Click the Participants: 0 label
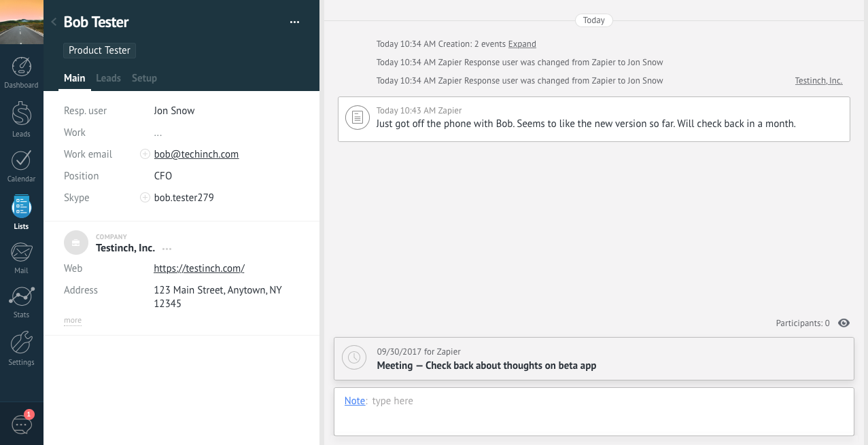Screen dimensions: 868x445 tap(803, 323)
